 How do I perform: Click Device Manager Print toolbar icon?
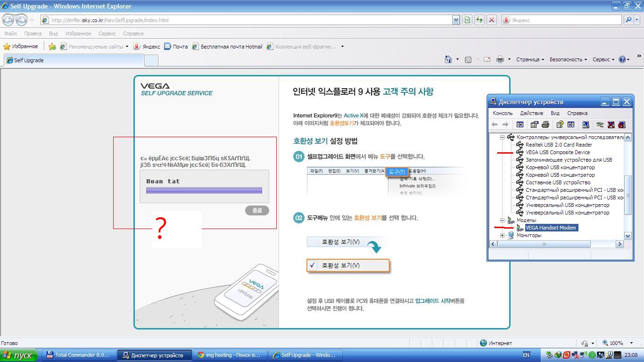coord(545,124)
